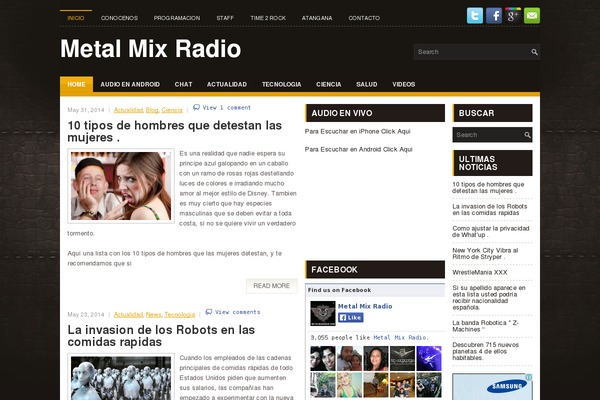Click thumbnail of man and disgusted woman
The image size is (600, 400).
click(x=121, y=186)
